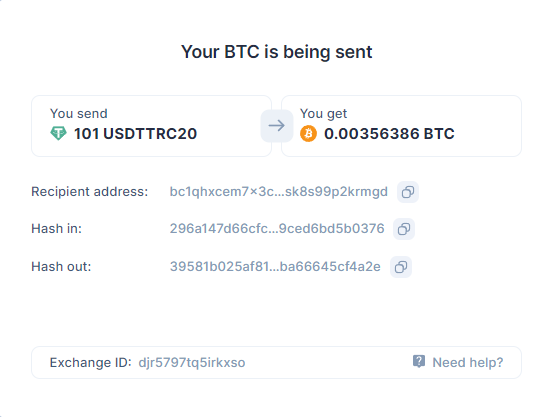
Task: Open the Hash in transaction 296a147d66cfc
Action: point(277,229)
